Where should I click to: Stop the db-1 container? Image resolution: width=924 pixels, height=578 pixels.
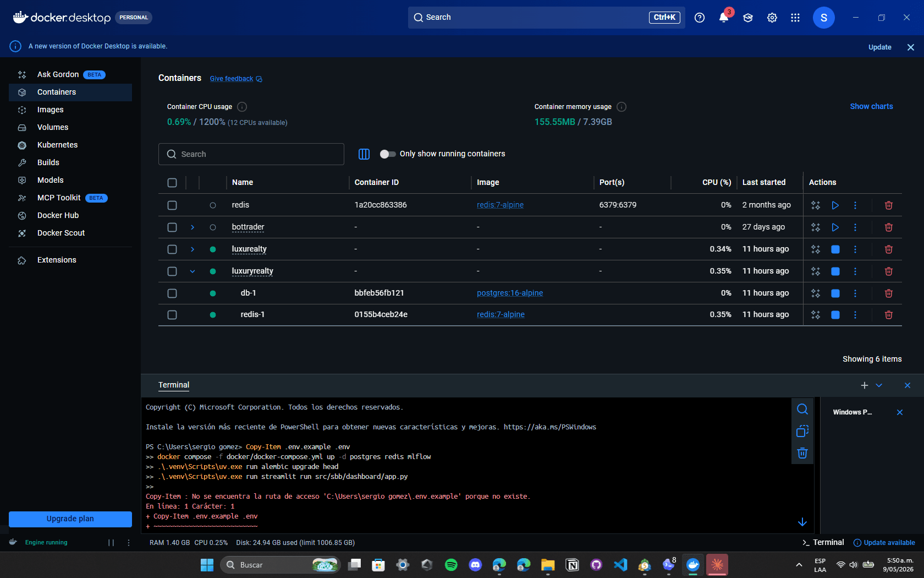tap(835, 293)
